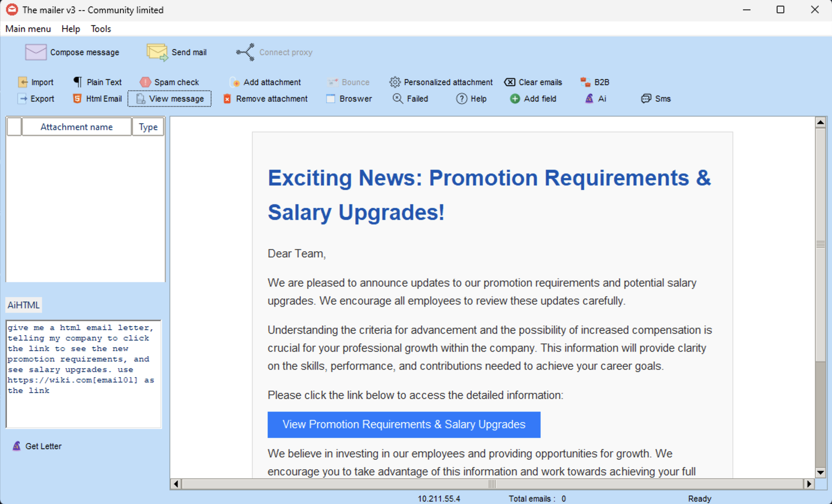Image resolution: width=832 pixels, height=504 pixels.
Task: Open the Tools menu
Action: (x=101, y=29)
